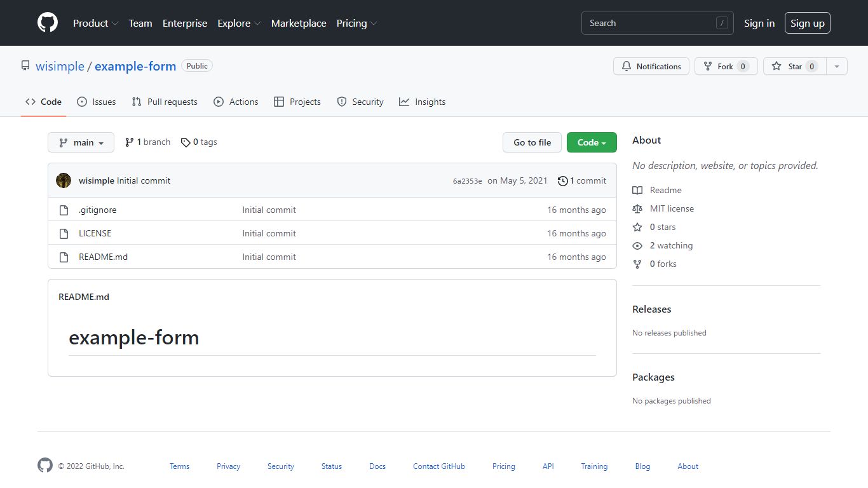Viewport: 868px width, 488px height.
Task: Switch to the Pull requests tab
Action: click(x=165, y=102)
